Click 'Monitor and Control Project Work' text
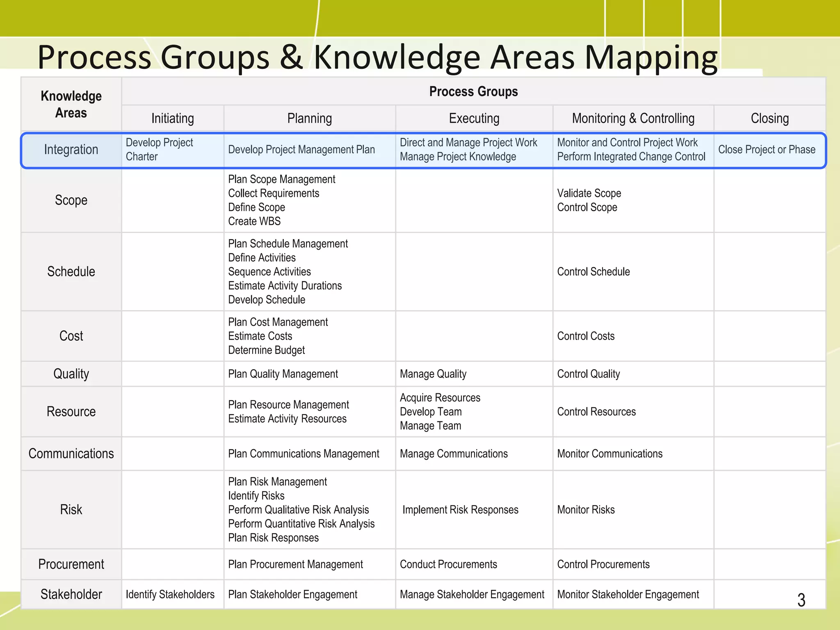Image resolution: width=840 pixels, height=630 pixels. [x=627, y=143]
